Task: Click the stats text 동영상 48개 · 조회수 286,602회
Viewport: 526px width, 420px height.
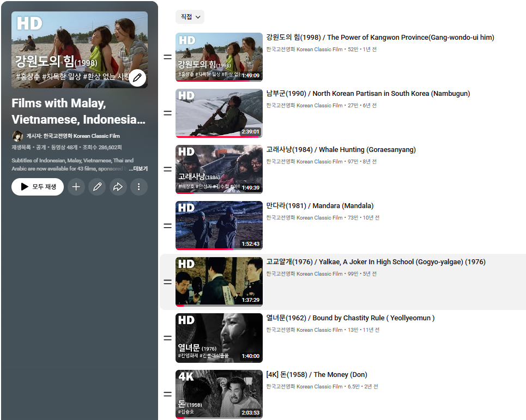Action: tap(86, 148)
